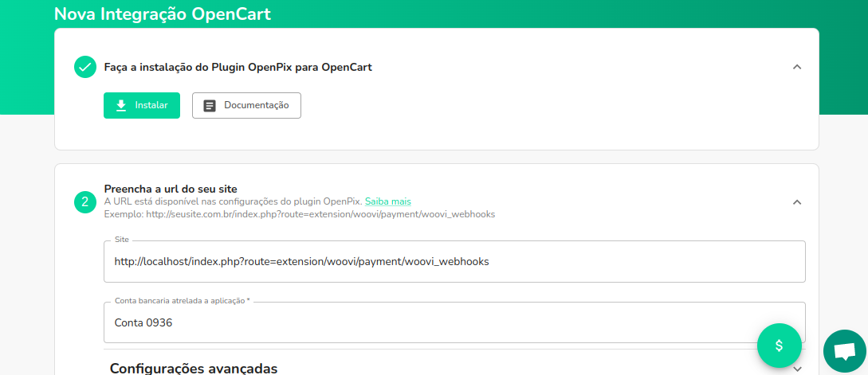
Task: Click the Configurações avançadas heading text
Action: tap(194, 368)
